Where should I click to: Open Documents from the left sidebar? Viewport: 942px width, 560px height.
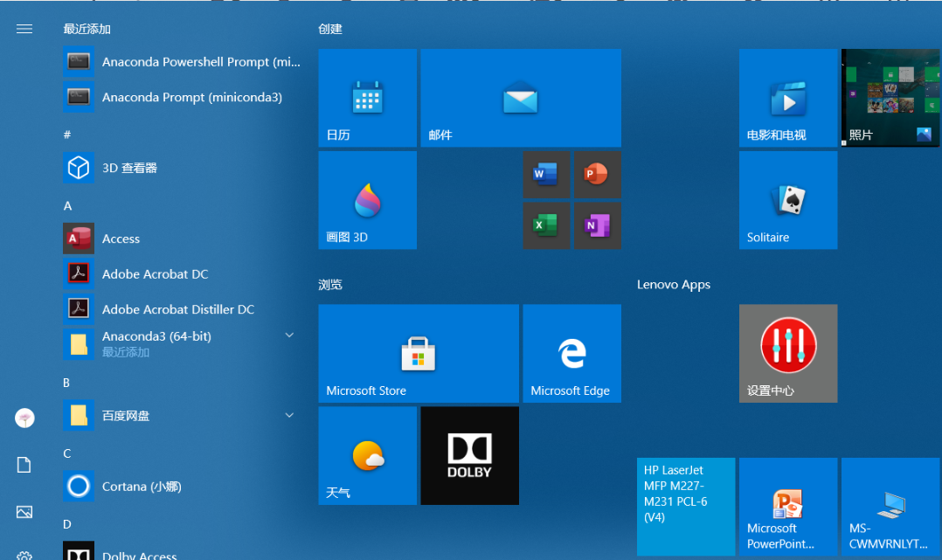[x=24, y=465]
